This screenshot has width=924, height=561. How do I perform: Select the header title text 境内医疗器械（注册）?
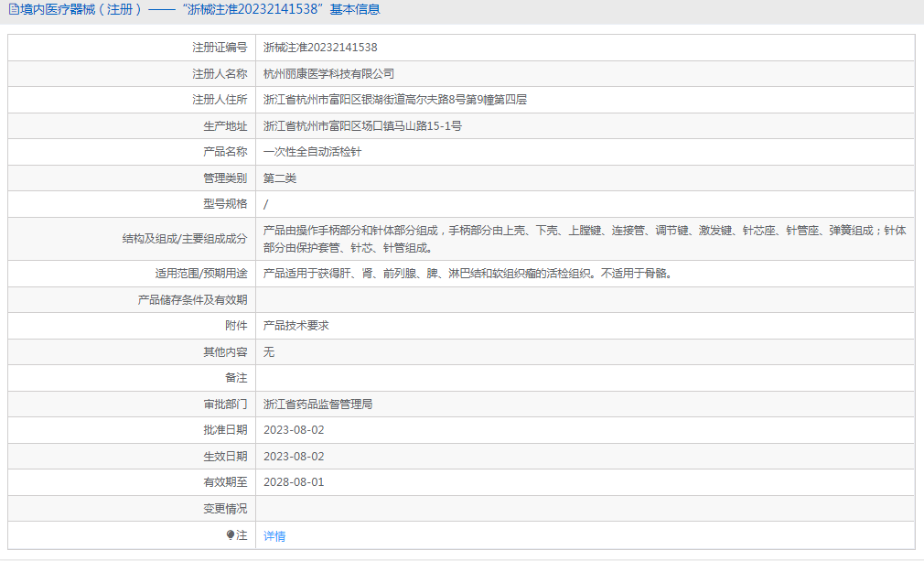pyautogui.click(x=81, y=9)
